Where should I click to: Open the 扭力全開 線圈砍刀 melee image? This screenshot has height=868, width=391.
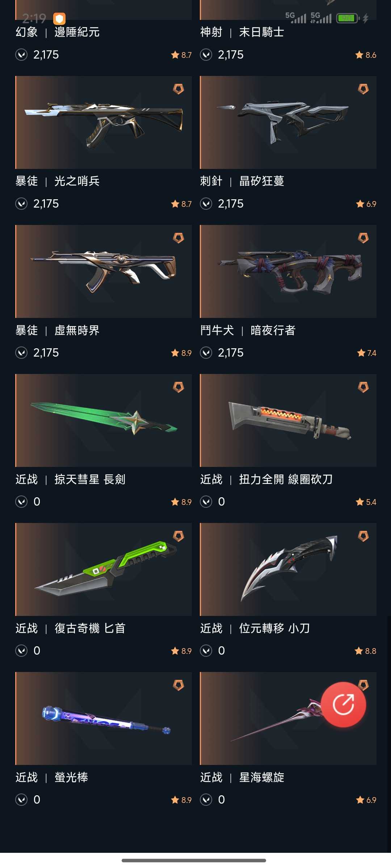(288, 420)
